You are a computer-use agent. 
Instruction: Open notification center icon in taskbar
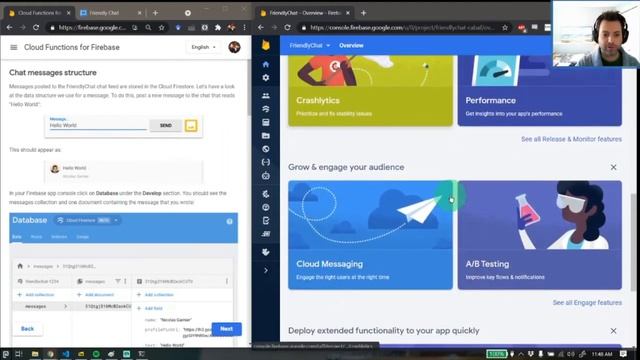pos(623,354)
